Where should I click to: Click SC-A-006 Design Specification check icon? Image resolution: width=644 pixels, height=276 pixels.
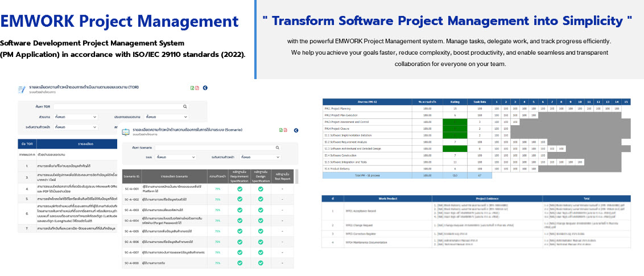pyautogui.click(x=261, y=241)
